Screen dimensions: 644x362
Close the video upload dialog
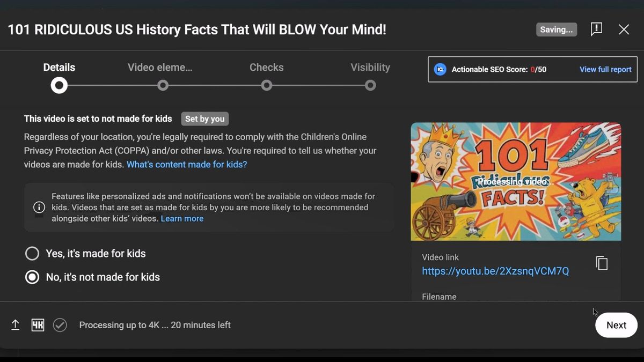coord(624,29)
